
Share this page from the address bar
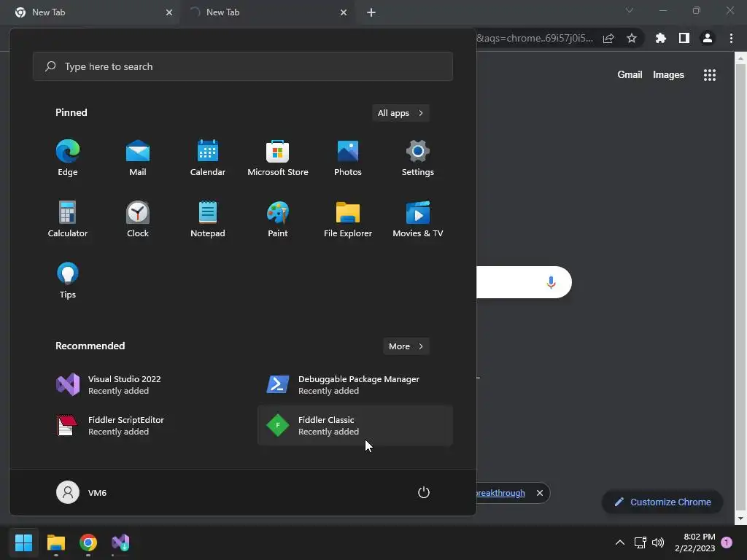point(608,38)
